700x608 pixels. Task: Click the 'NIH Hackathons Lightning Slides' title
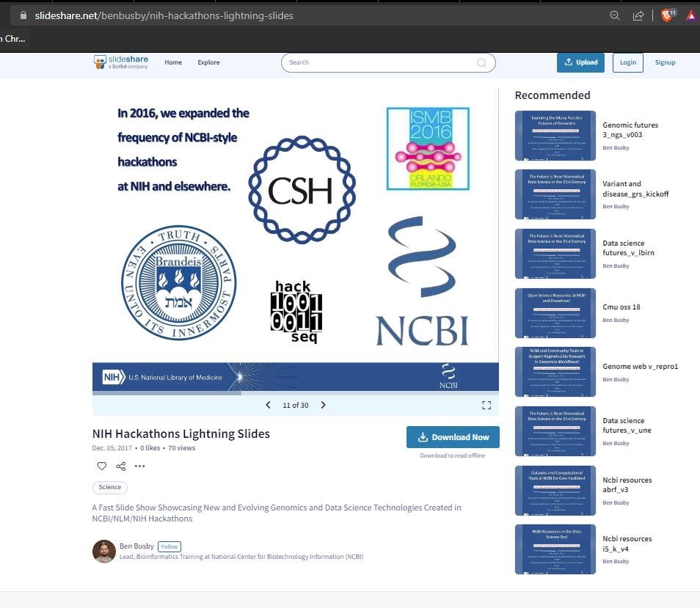[181, 433]
